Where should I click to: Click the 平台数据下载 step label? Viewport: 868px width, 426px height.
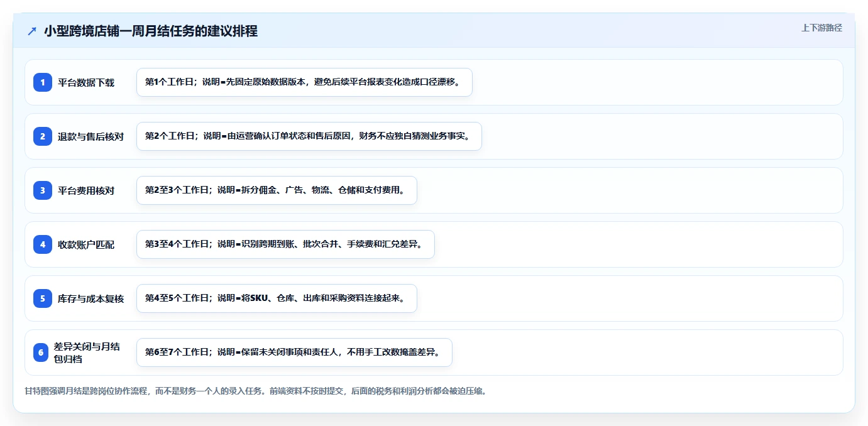coord(86,82)
